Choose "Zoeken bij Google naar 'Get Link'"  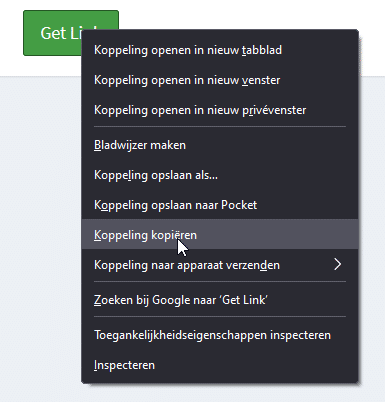click(x=220, y=300)
